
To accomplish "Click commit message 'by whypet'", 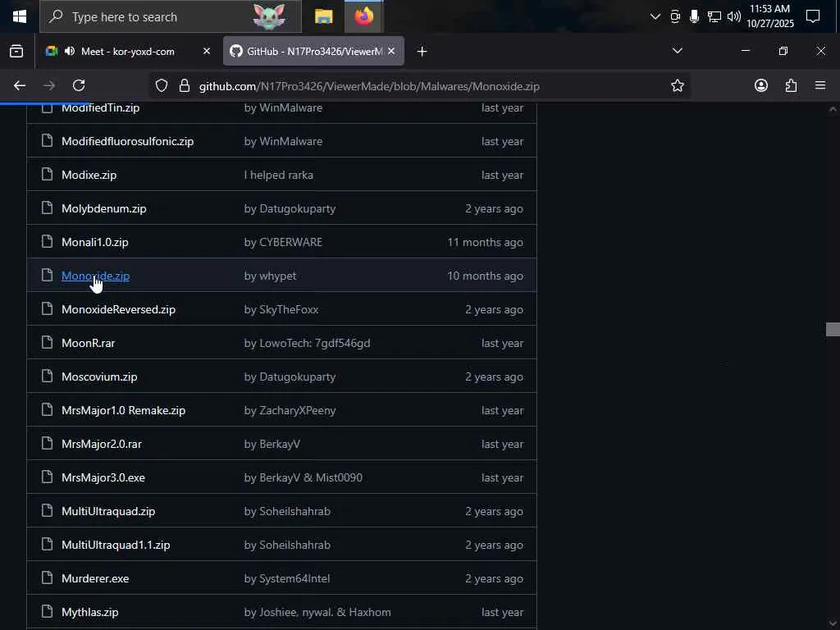I will (x=270, y=276).
